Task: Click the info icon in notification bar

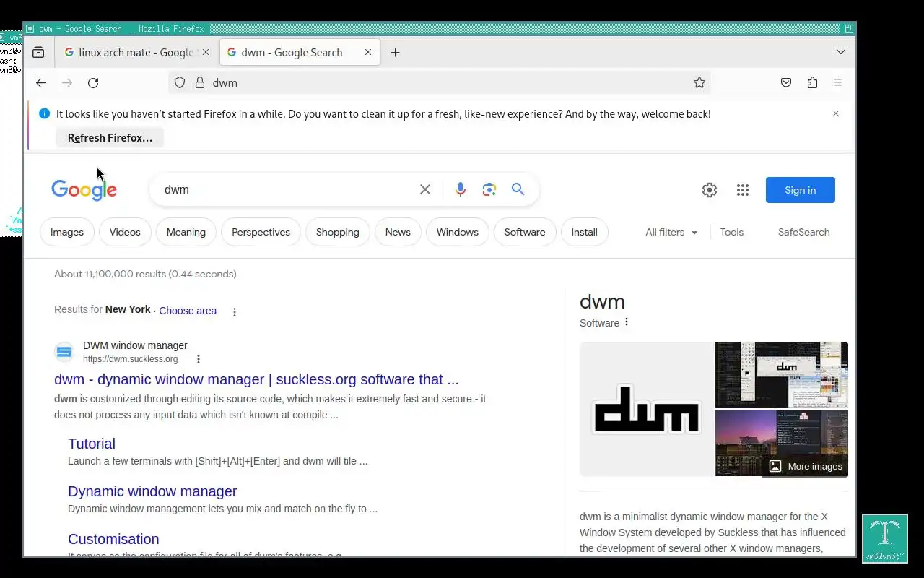Action: pyautogui.click(x=44, y=113)
